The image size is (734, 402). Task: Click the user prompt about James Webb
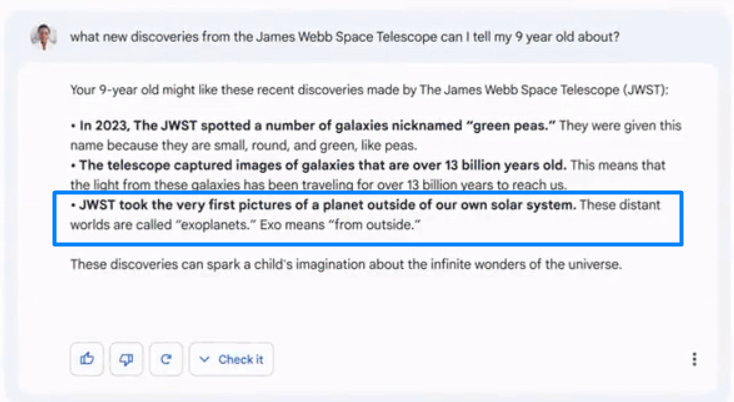coord(344,36)
